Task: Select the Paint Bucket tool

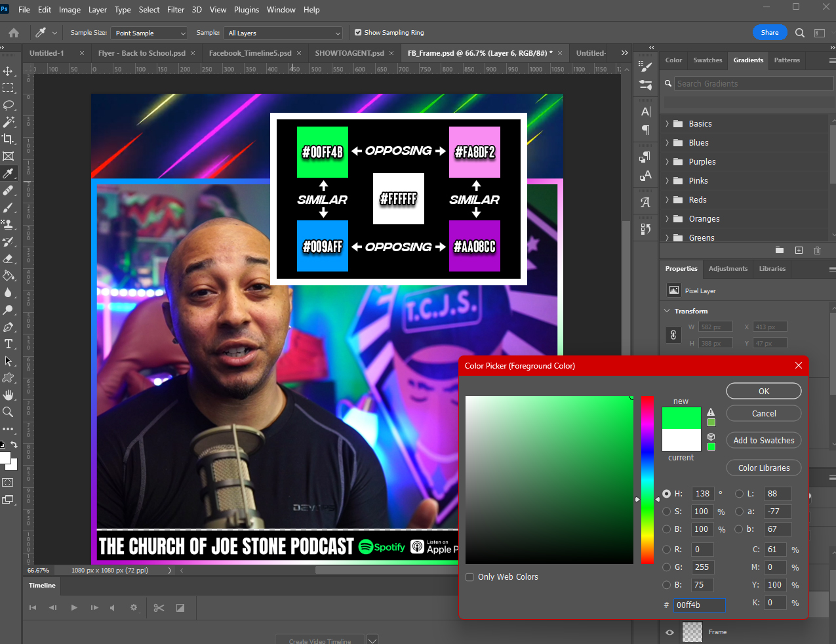Action: click(x=9, y=275)
